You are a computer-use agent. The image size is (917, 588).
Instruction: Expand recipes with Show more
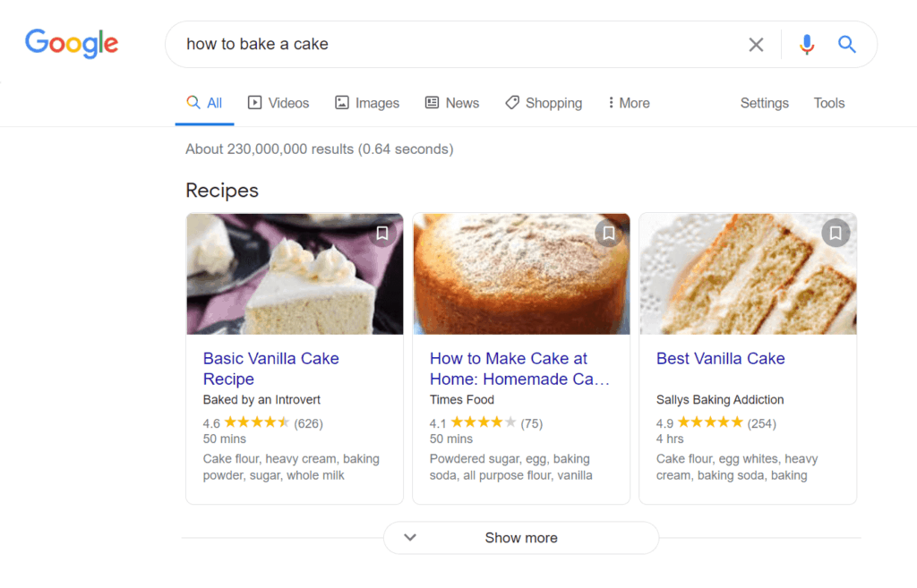[x=521, y=538]
